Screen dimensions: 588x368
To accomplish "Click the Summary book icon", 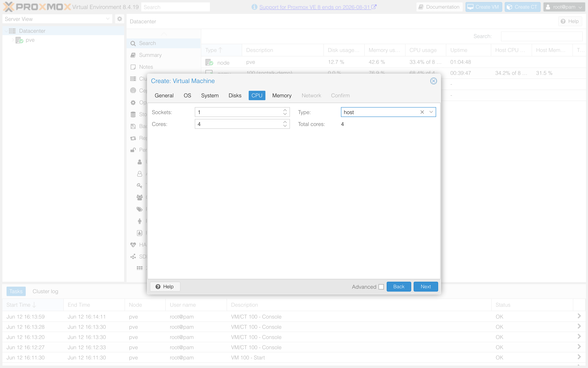I will click(133, 55).
